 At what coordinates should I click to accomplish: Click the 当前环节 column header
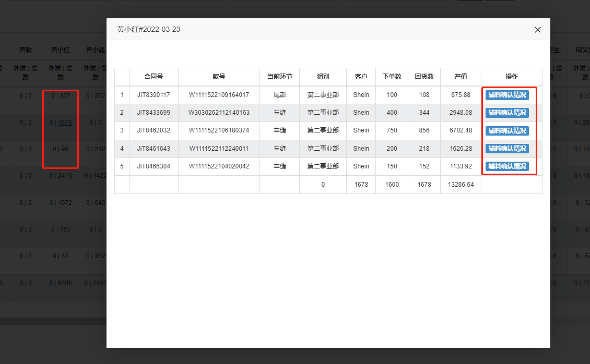279,77
